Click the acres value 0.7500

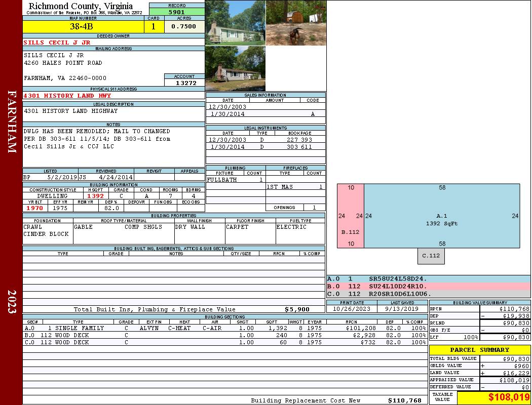(x=183, y=26)
